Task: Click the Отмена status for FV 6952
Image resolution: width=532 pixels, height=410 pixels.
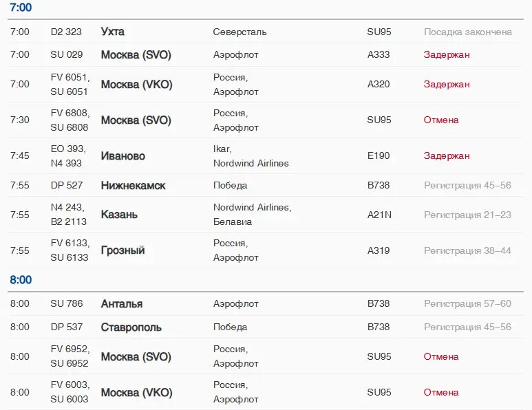Action: point(441,356)
